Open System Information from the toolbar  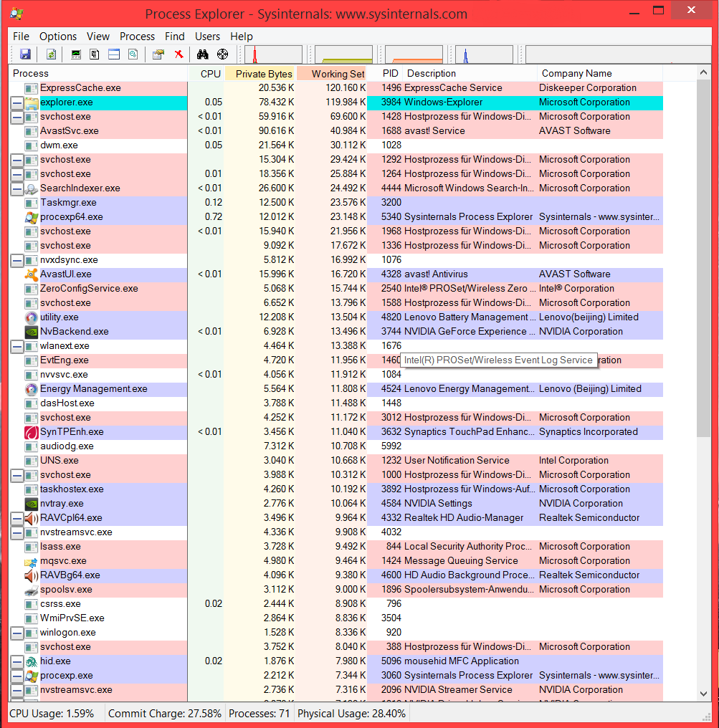(x=76, y=54)
